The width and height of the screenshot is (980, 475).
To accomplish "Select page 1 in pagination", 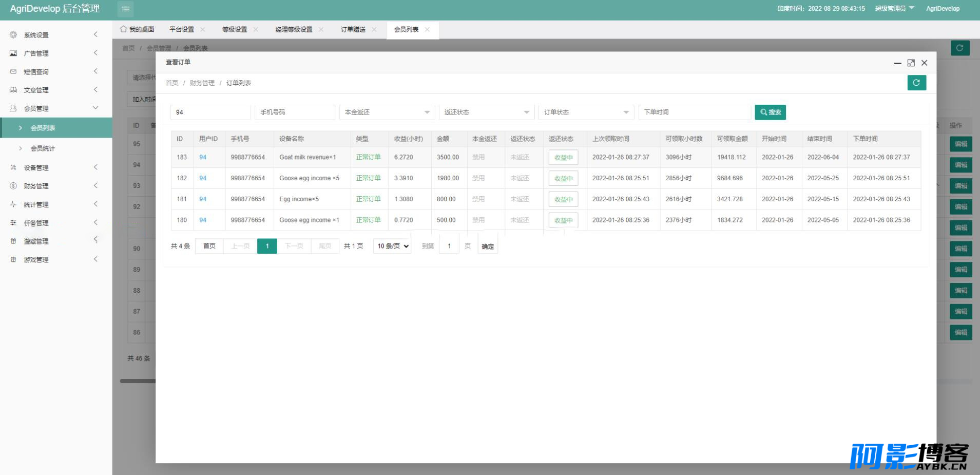I will click(267, 246).
